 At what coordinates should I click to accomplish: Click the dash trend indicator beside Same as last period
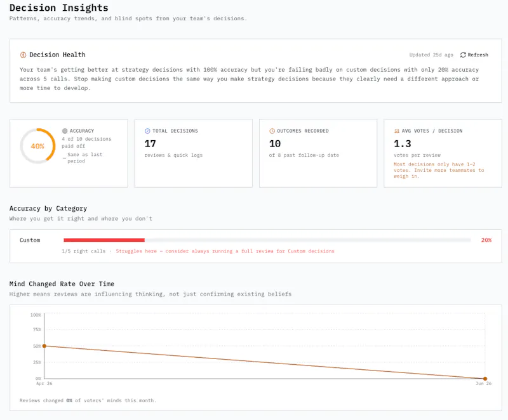[x=64, y=158]
